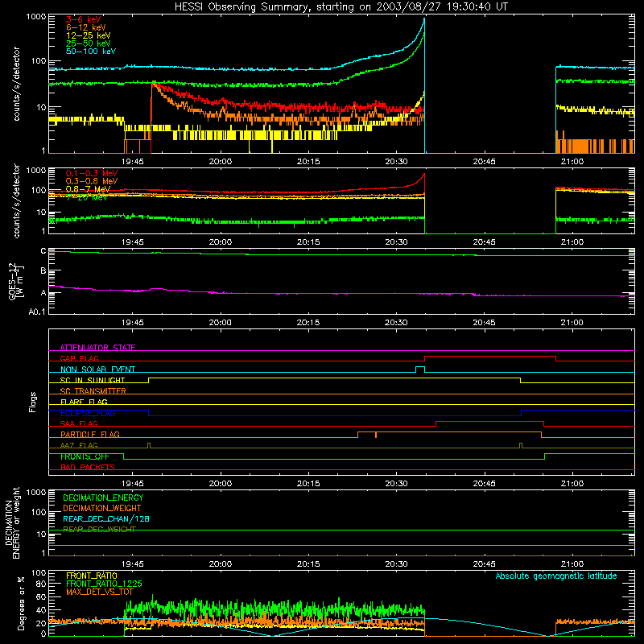
Task: Select the yellow FRONT_RATIO legend label
Action: click(x=92, y=576)
